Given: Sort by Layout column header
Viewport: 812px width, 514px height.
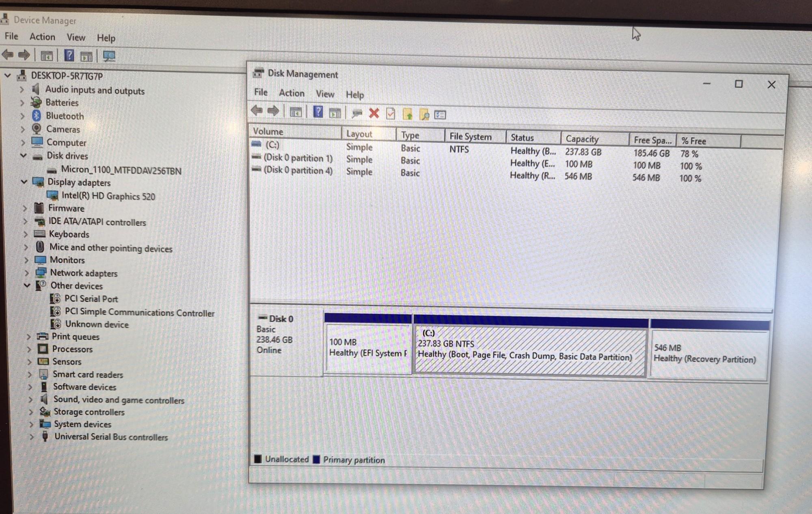Looking at the screenshot, I should [x=369, y=134].
